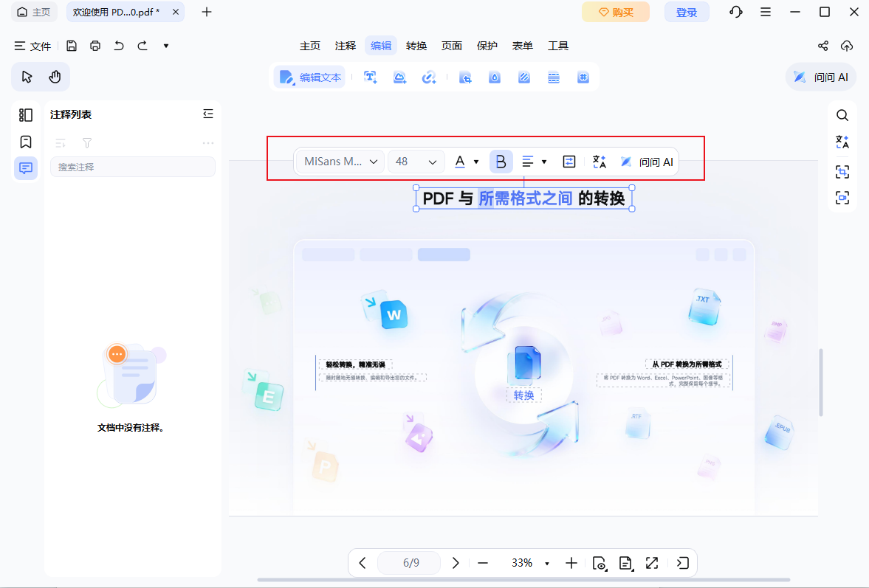Screen dimensions: 869x588
Task: Select the Add Image tool icon
Action: pos(399,77)
